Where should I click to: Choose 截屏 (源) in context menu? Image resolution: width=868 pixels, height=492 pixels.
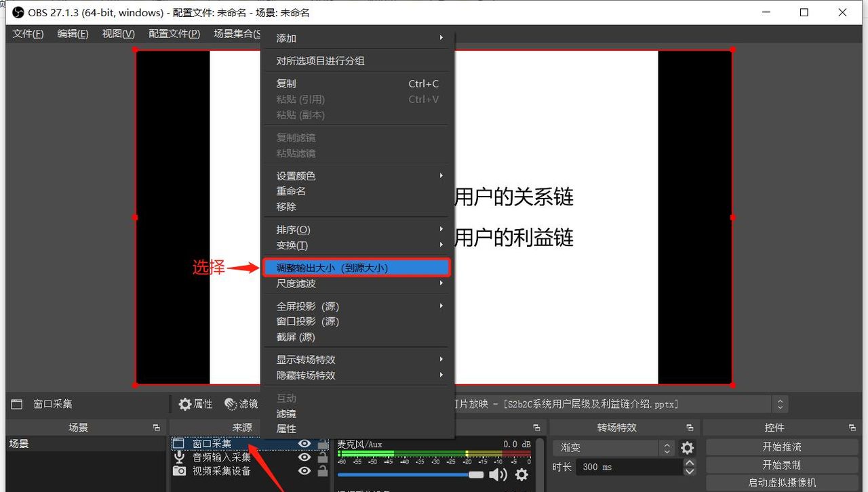click(357, 337)
